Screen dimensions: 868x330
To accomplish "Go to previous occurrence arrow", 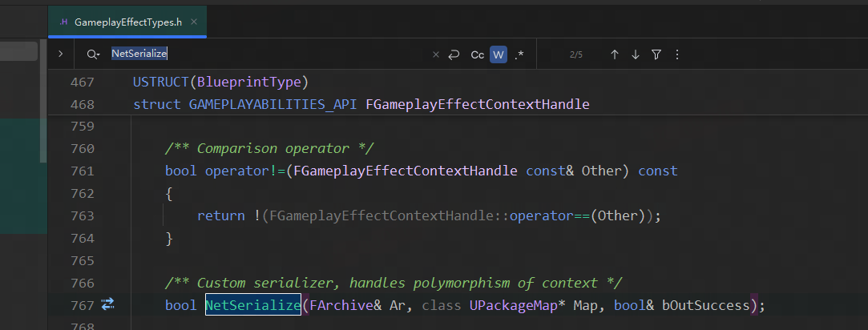I will [615, 54].
